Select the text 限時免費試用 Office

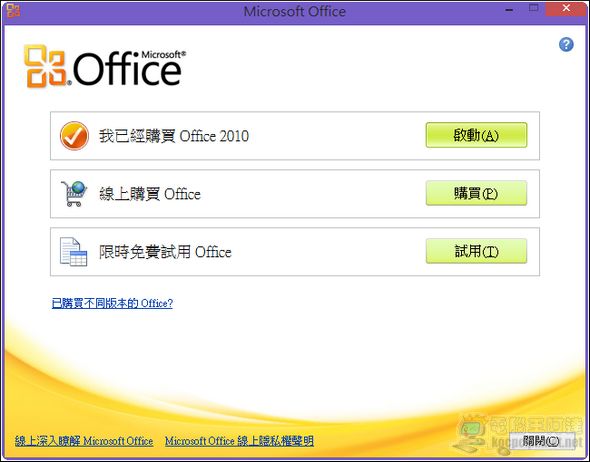pyautogui.click(x=165, y=252)
